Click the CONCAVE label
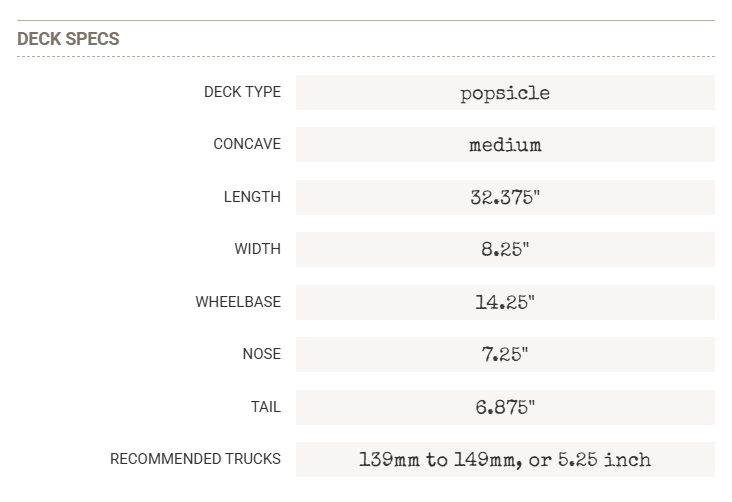The width and height of the screenshot is (732, 502). click(x=247, y=144)
